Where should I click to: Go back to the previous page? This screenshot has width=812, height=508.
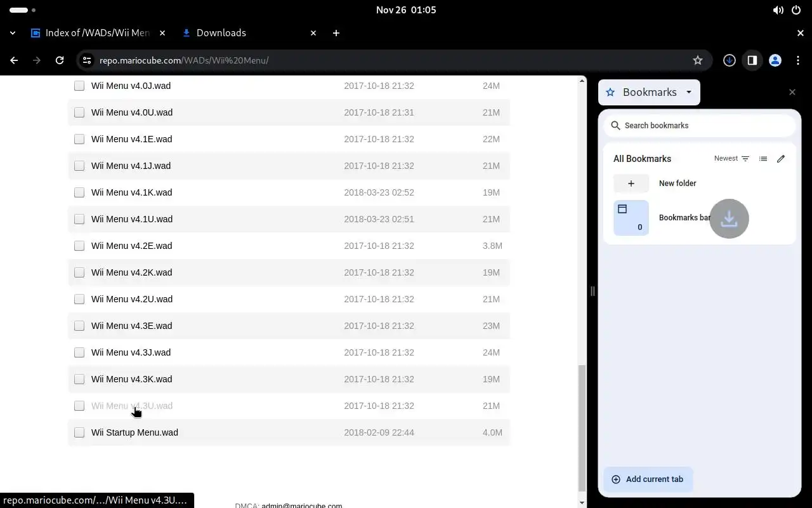(x=14, y=60)
